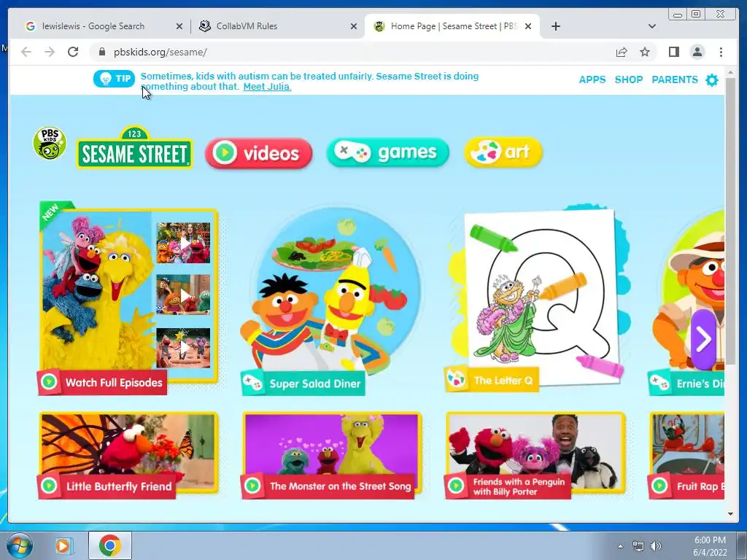The image size is (747, 560).
Task: Follow the Meet Julia link
Action: click(267, 87)
